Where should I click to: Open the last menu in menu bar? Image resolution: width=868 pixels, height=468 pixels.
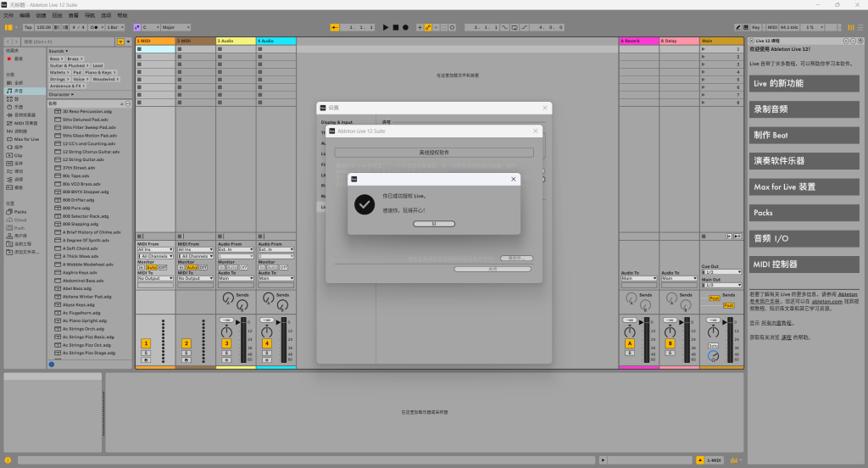point(122,15)
